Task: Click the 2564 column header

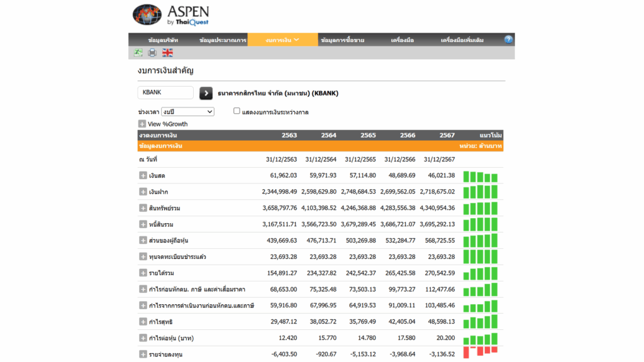Action: coord(328,135)
